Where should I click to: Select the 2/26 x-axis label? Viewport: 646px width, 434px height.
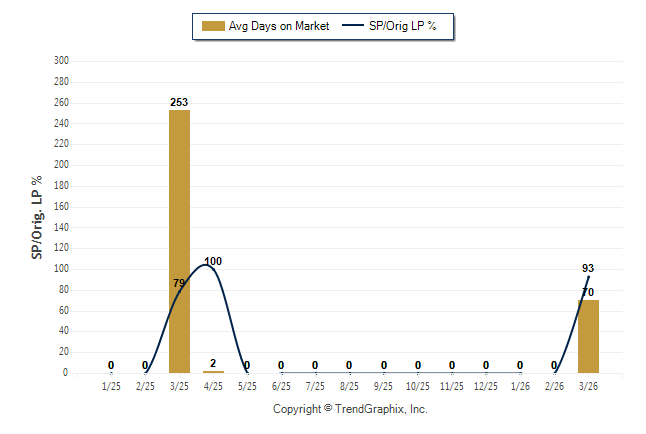point(554,386)
